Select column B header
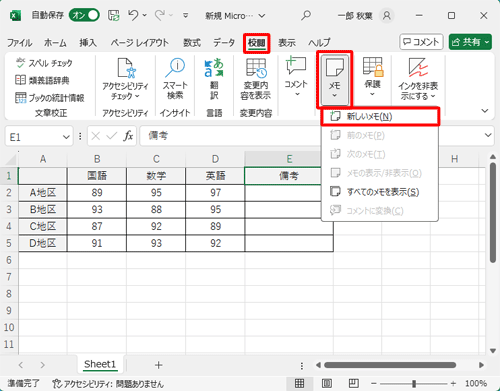This screenshot has height=391, width=500. tap(97, 159)
